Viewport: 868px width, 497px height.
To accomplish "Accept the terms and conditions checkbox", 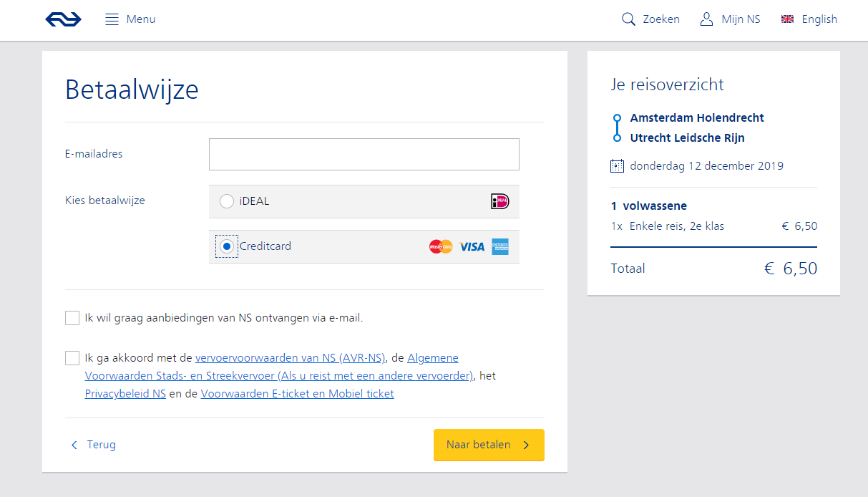I will (72, 358).
